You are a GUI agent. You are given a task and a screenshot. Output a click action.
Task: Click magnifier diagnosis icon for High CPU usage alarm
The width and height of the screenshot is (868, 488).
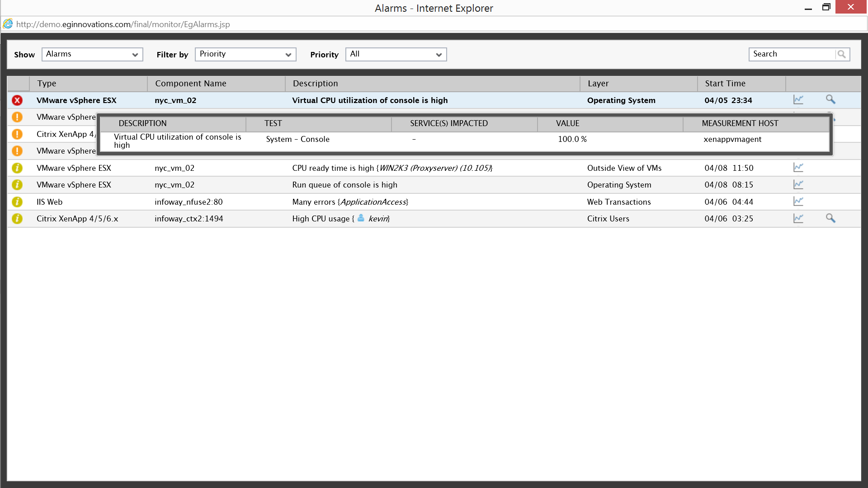pos(830,218)
